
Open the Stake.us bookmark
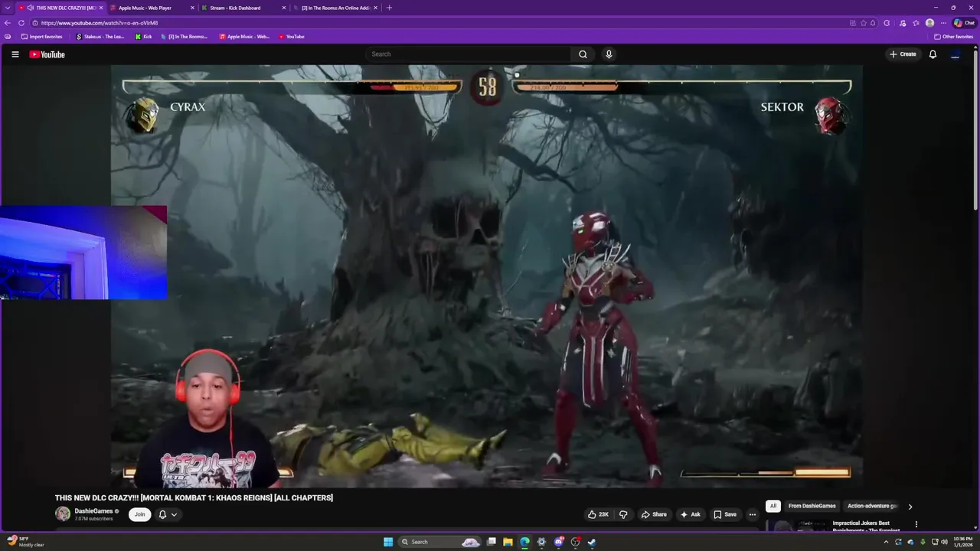tap(100, 37)
